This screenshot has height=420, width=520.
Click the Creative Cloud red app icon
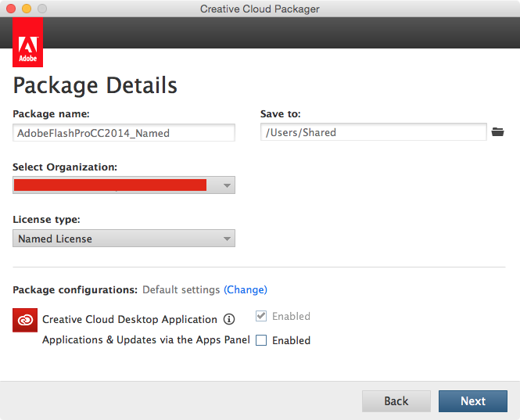click(x=25, y=320)
